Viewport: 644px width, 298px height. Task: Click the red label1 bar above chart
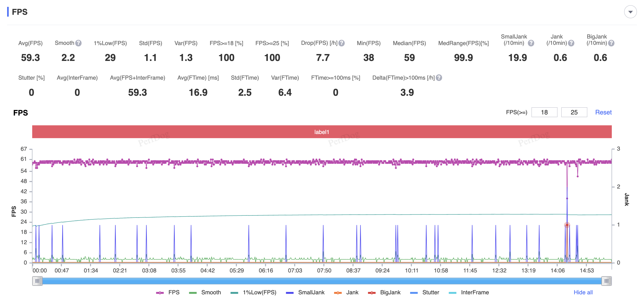point(322,132)
